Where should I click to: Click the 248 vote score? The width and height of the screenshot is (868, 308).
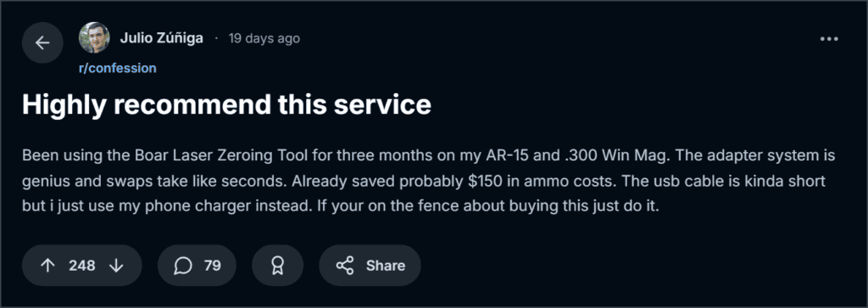[82, 266]
